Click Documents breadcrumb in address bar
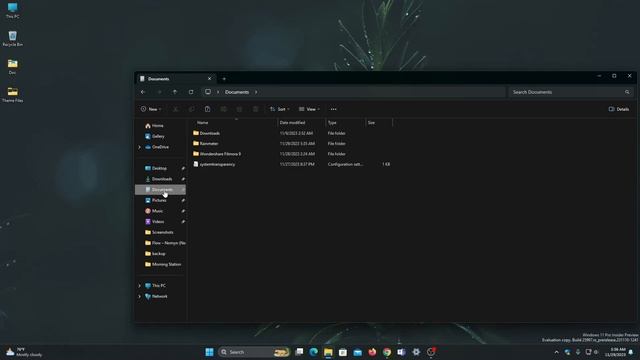 [x=237, y=92]
